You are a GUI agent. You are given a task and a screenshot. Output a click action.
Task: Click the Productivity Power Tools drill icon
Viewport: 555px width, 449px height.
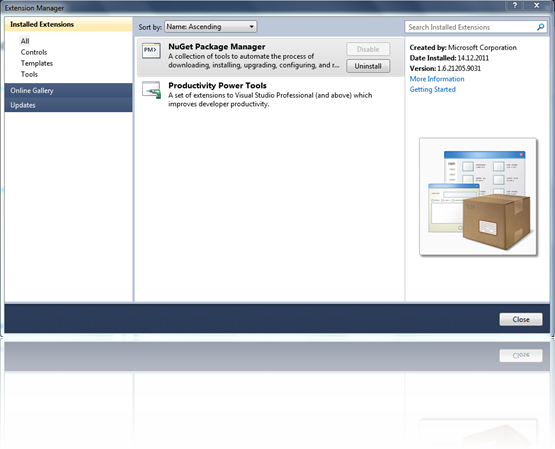[151, 90]
